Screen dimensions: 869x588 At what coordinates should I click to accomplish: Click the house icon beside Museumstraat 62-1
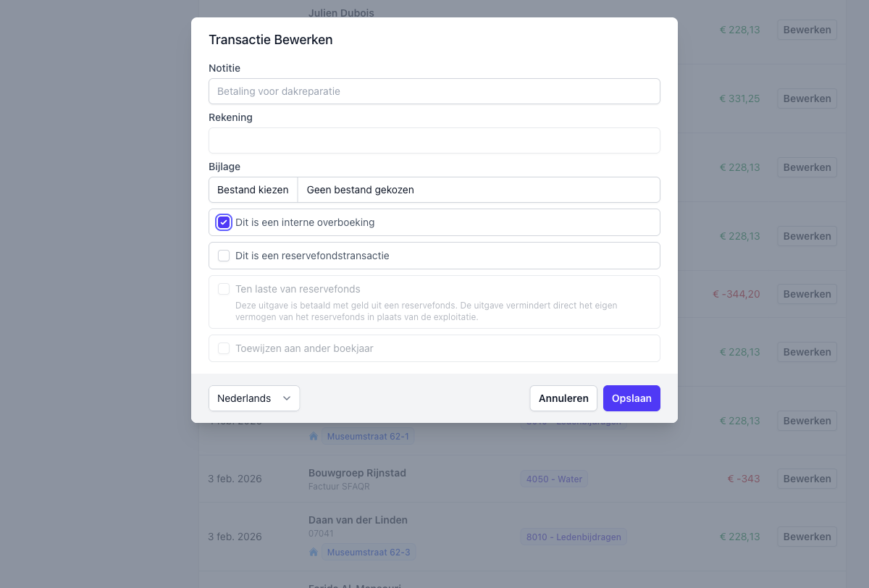pos(314,437)
